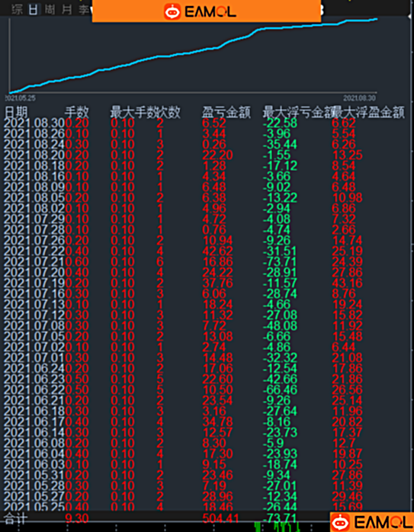This screenshot has width=414, height=532.
Task: Click the 手数 column header
Action: pyautogui.click(x=77, y=112)
